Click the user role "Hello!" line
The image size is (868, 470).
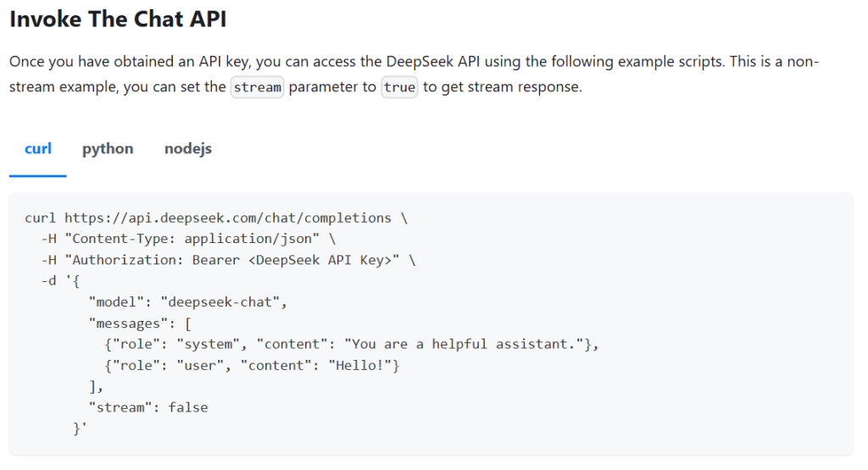pyautogui.click(x=252, y=365)
